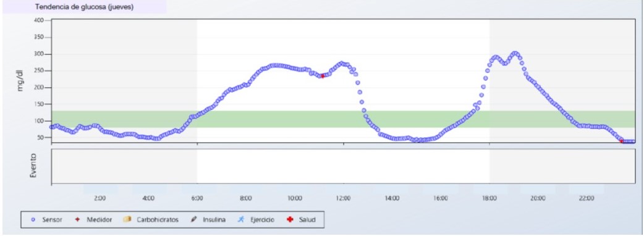Click the '250' y-axis value
Image resolution: width=644 pixels, height=236 pixels.
[x=40, y=70]
